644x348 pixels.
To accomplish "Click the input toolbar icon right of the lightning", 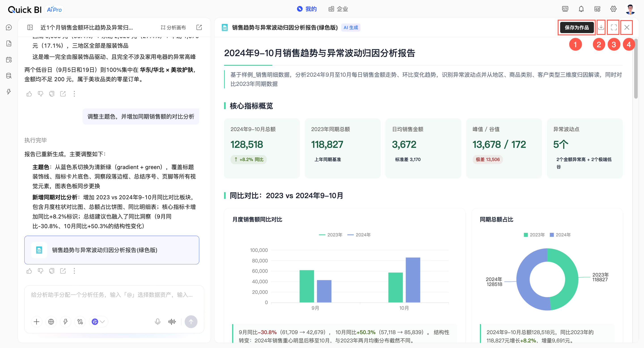I will pos(80,322).
